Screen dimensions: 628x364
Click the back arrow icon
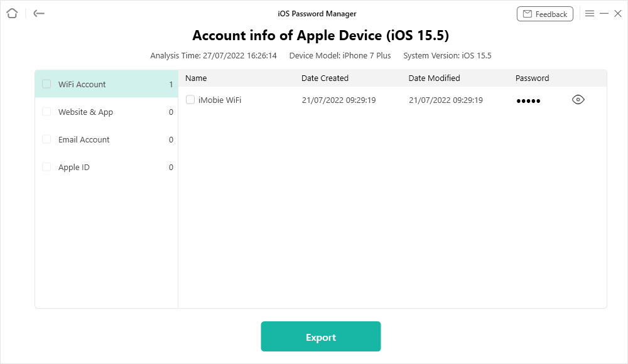[x=39, y=13]
